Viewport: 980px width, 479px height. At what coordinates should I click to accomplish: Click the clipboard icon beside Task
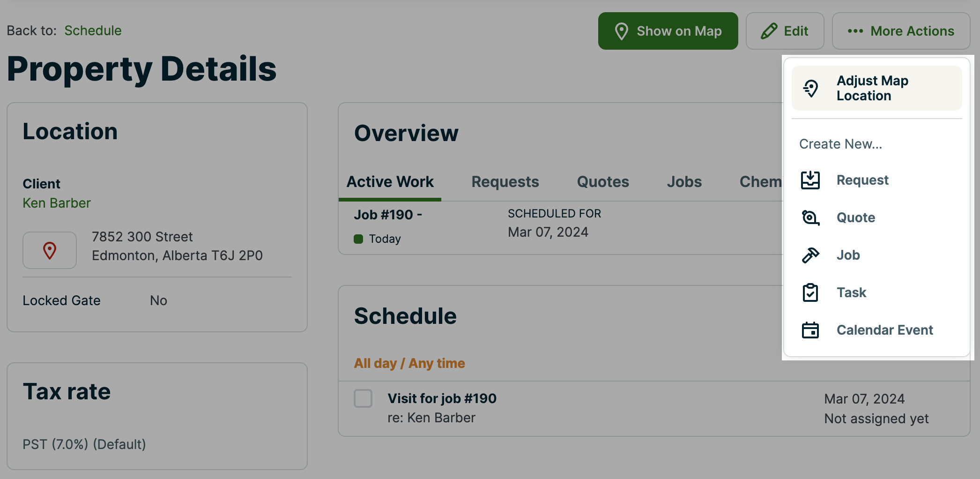(x=810, y=292)
